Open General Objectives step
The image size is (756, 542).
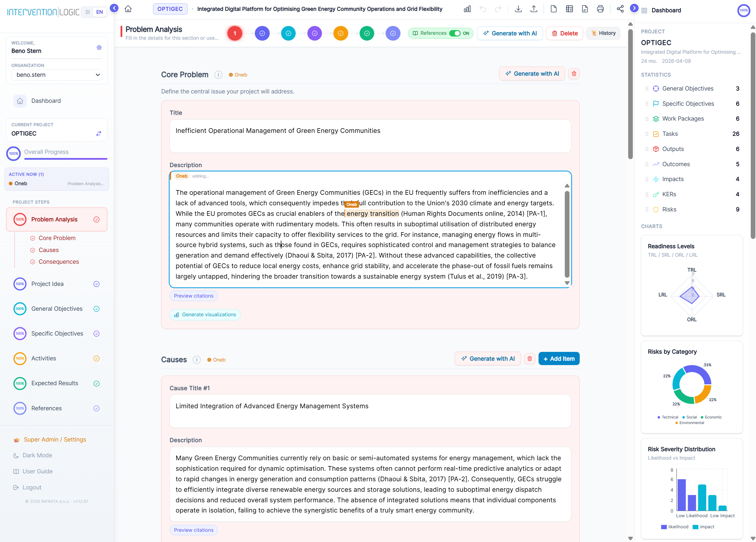point(57,309)
